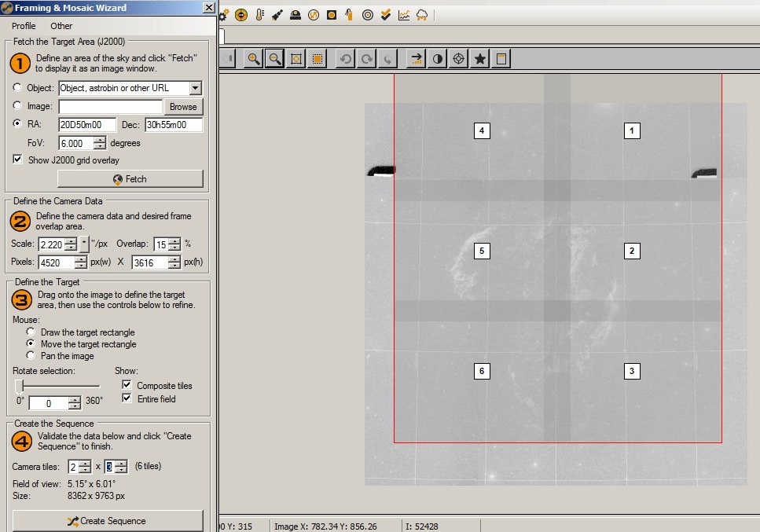Zoom in on the image
Image resolution: width=760 pixels, height=532 pixels.
coord(253,59)
